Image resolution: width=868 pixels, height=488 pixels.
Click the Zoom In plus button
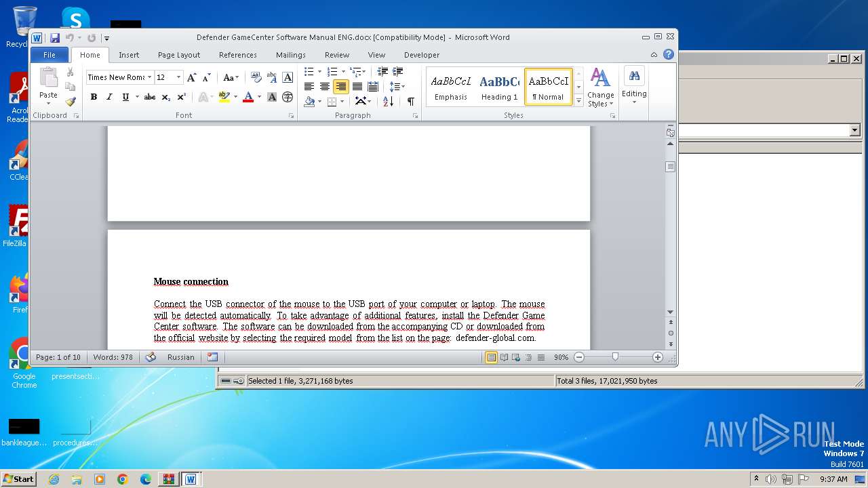(x=657, y=357)
